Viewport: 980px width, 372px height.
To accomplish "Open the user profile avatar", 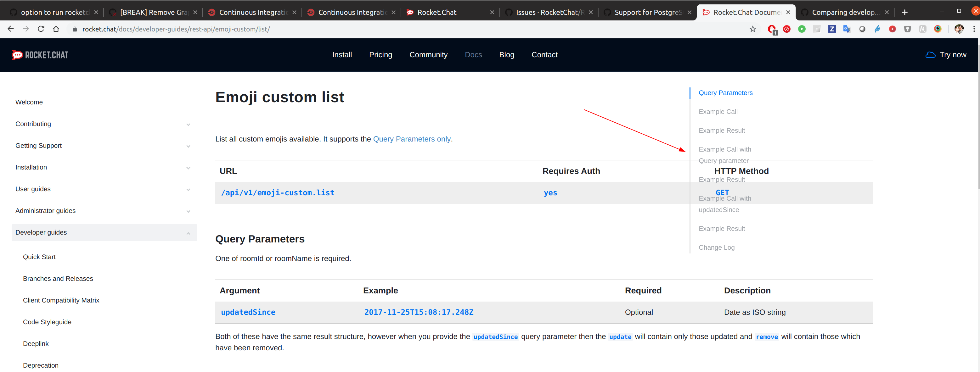I will point(959,29).
